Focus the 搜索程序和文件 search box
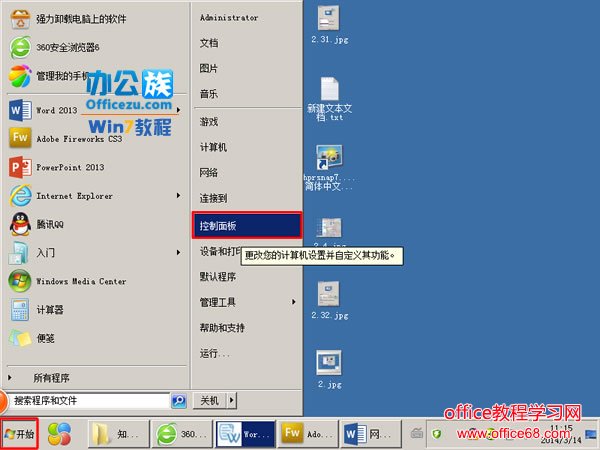The image size is (600, 450). pos(89,401)
